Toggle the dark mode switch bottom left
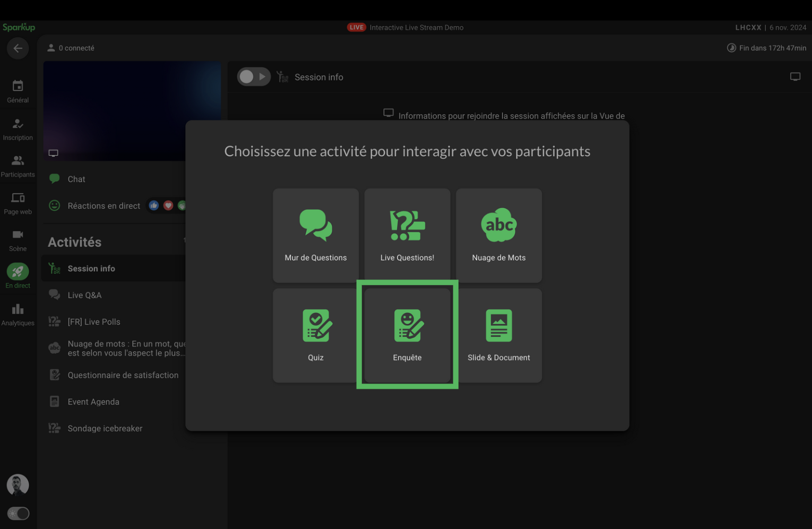Viewport: 812px width, 529px height. pyautogui.click(x=18, y=513)
